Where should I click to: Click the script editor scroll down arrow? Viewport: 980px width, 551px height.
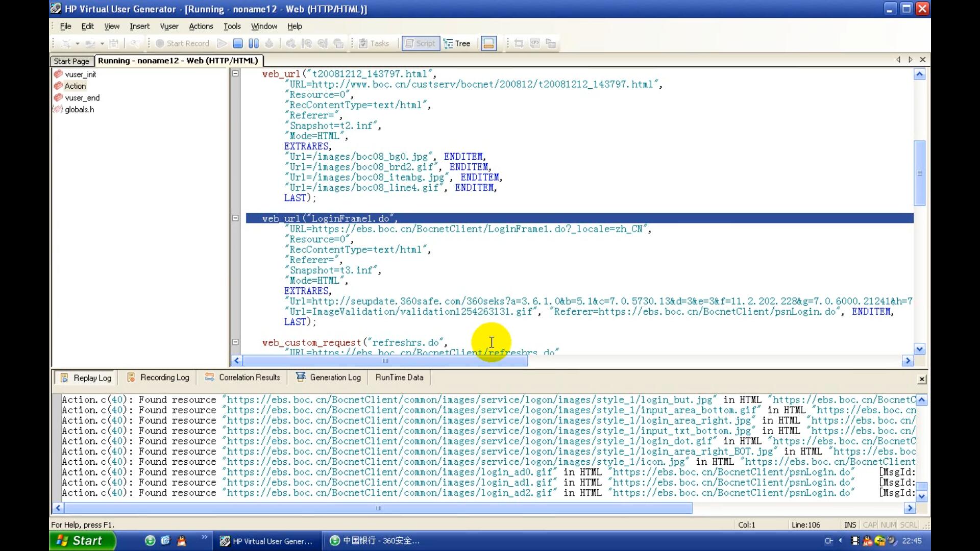[x=920, y=349]
